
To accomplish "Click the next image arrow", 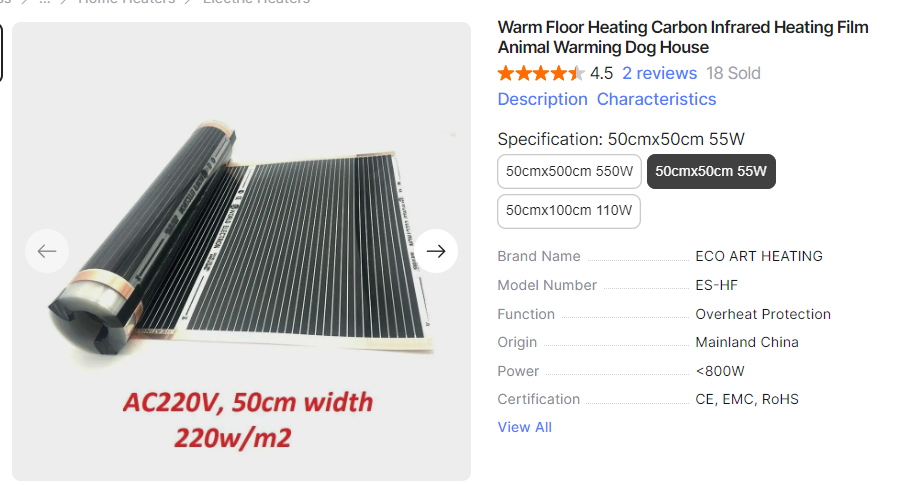I will [435, 251].
